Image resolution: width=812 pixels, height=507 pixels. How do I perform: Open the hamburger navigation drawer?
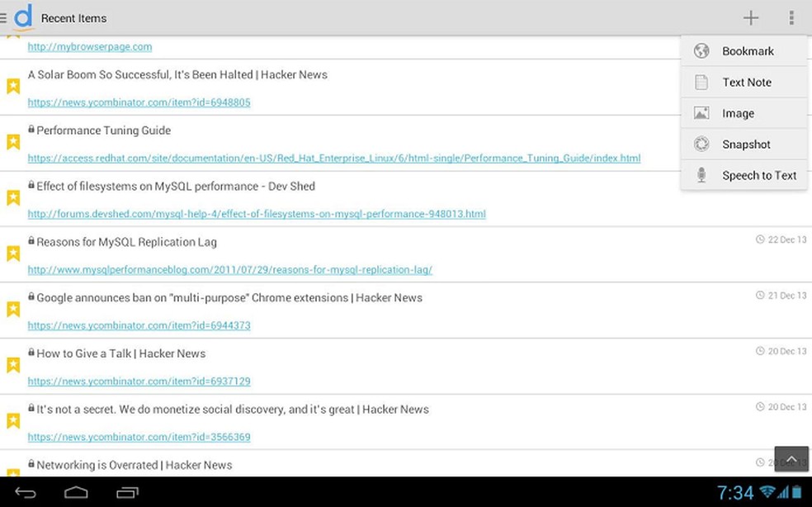click(x=3, y=18)
